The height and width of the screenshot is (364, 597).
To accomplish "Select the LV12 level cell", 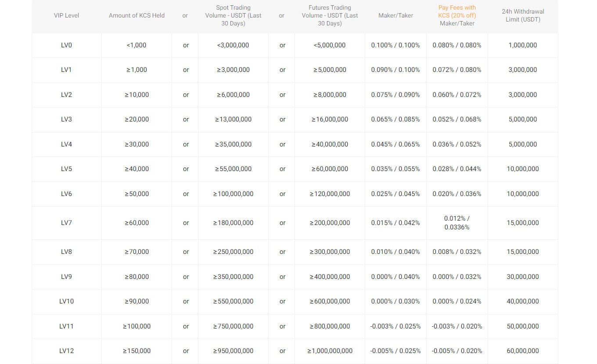I will pyautogui.click(x=66, y=351).
